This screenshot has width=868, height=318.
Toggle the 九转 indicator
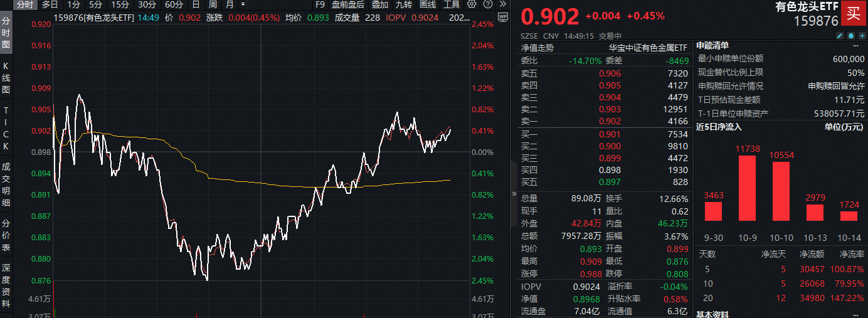(x=404, y=4)
